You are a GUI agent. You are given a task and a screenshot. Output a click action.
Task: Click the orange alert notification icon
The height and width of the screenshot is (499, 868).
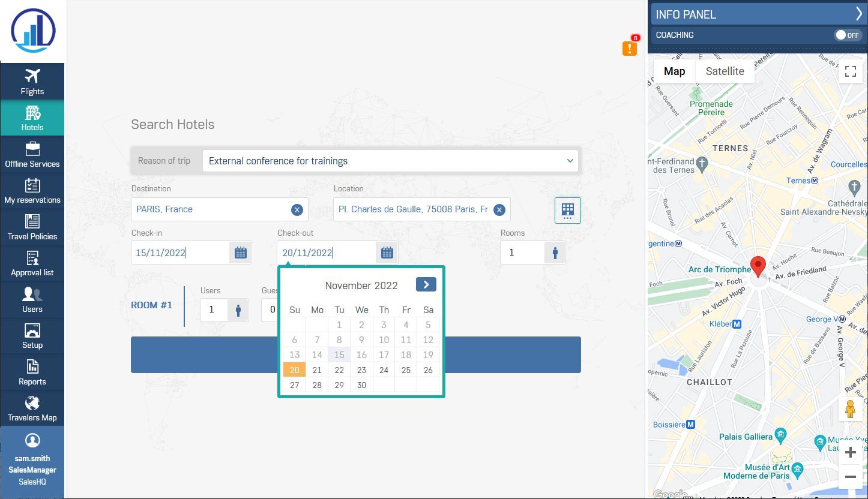click(630, 48)
